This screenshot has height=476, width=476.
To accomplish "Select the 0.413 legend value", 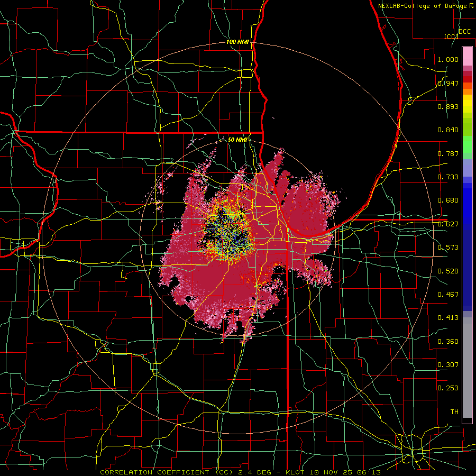I will [448, 318].
